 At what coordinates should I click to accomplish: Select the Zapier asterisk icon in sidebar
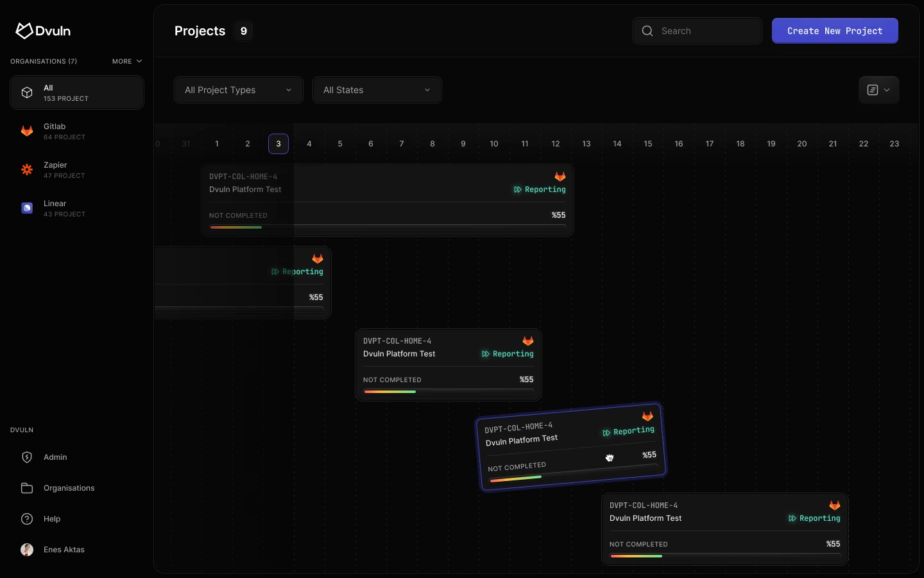[27, 170]
